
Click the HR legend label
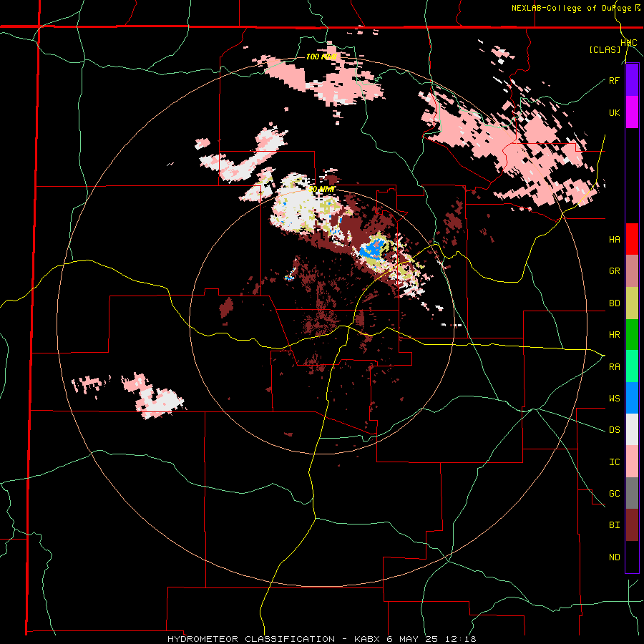tap(614, 335)
